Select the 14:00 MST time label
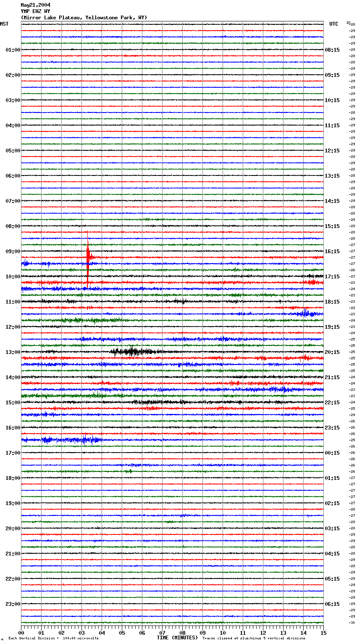 click(13, 377)
